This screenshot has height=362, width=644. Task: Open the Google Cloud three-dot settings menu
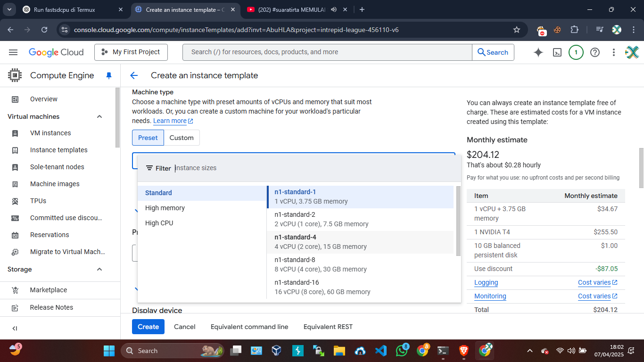[x=614, y=52]
